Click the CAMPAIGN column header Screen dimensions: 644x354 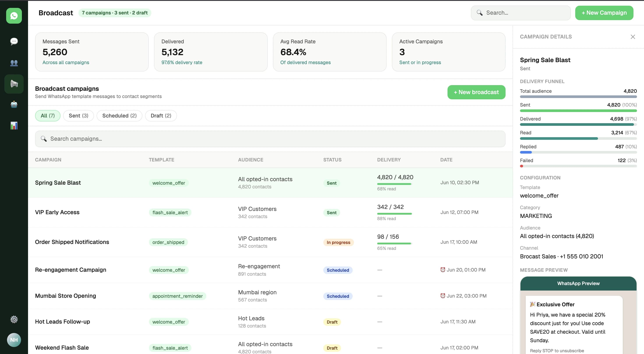48,160
